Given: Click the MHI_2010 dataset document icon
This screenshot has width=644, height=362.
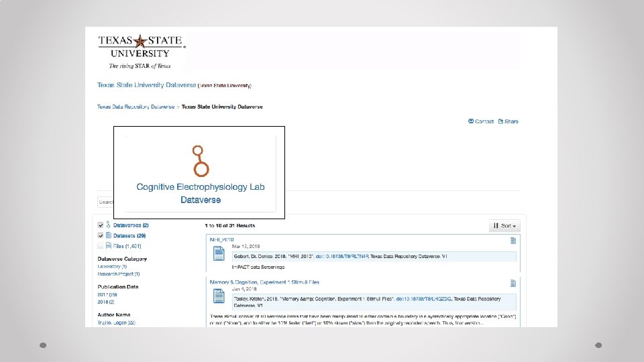Looking at the screenshot, I should (219, 253).
